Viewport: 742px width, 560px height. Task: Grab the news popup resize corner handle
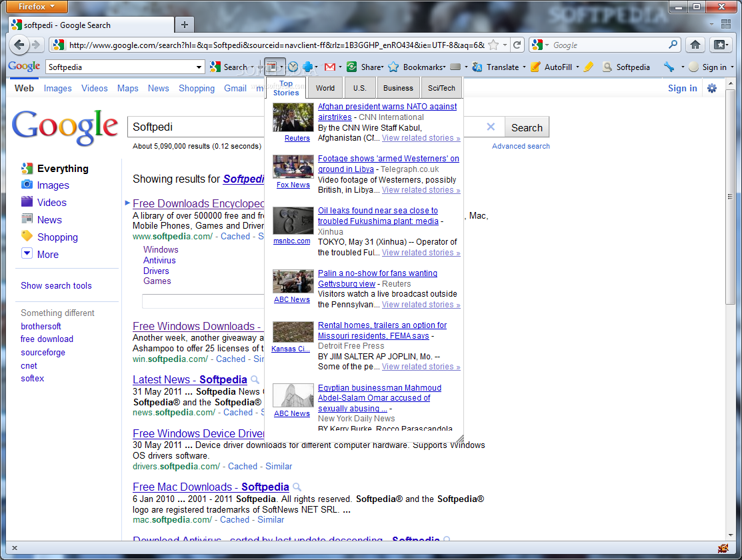(x=459, y=439)
